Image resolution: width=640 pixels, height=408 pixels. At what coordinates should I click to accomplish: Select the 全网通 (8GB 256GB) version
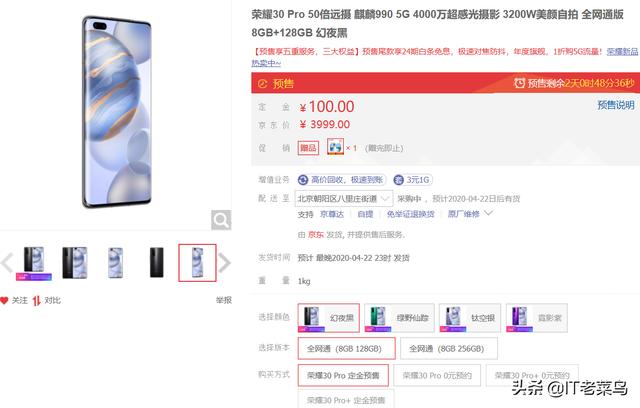point(449,348)
